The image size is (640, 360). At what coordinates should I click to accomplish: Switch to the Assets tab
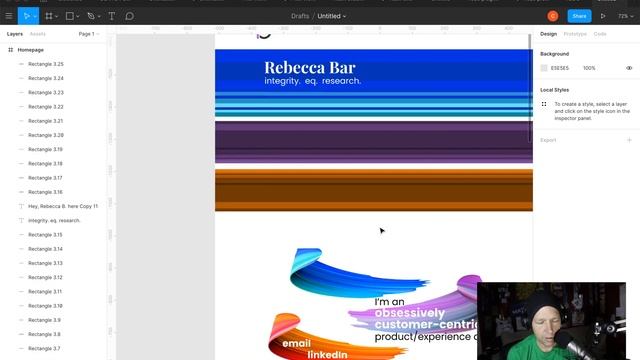point(38,34)
